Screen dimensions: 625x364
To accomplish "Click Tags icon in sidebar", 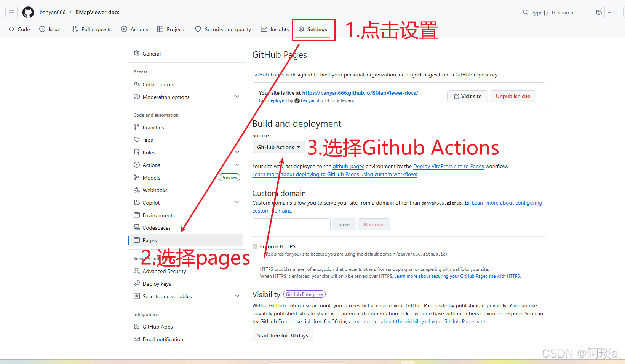I will (x=137, y=140).
